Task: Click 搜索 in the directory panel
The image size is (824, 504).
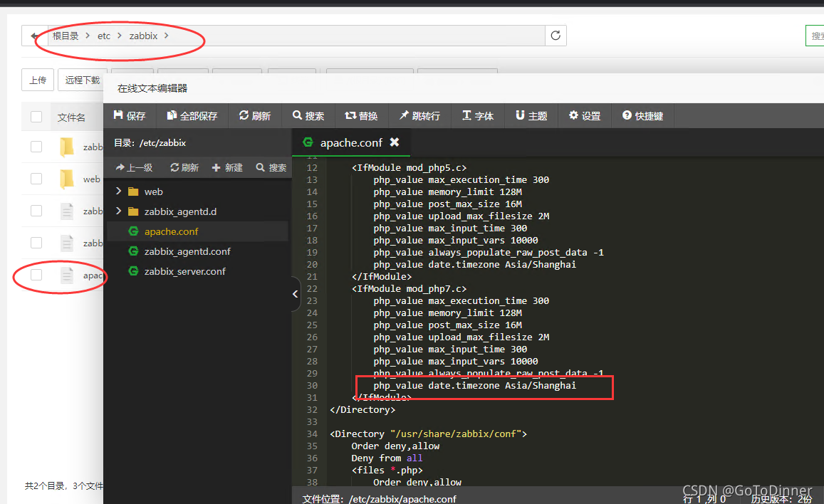Action: pyautogui.click(x=271, y=167)
